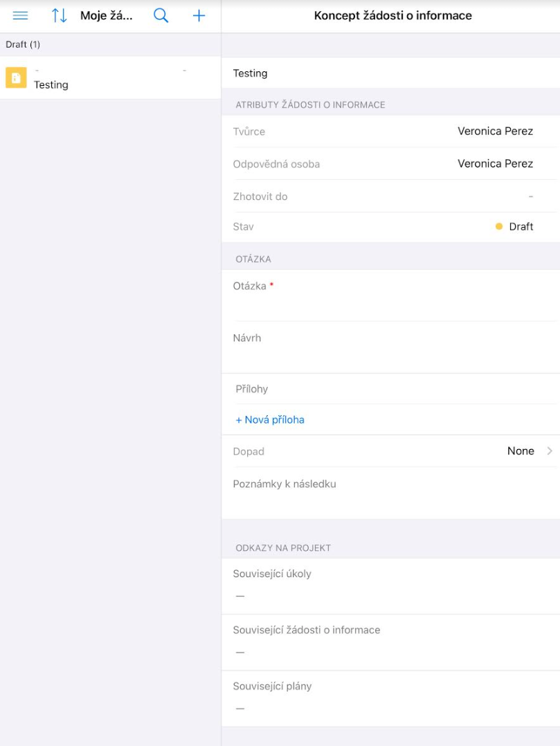Click the yellow Draft status dot

click(499, 227)
